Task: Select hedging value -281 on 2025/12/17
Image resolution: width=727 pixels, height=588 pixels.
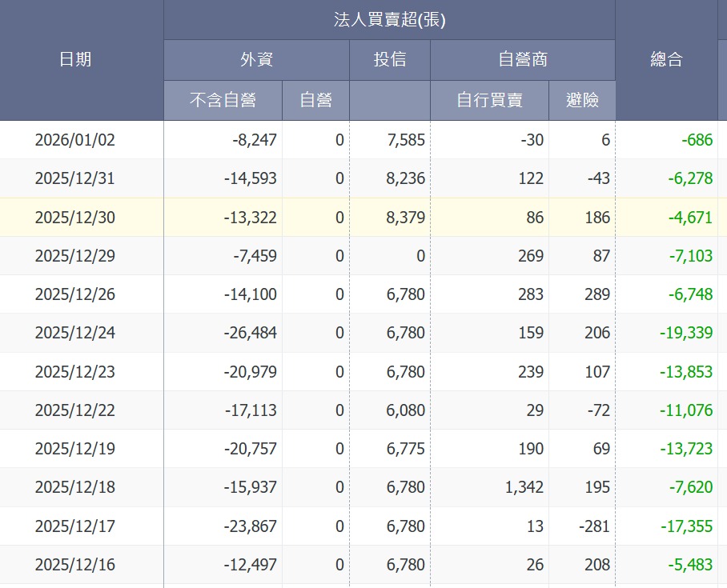Action: coord(596,526)
